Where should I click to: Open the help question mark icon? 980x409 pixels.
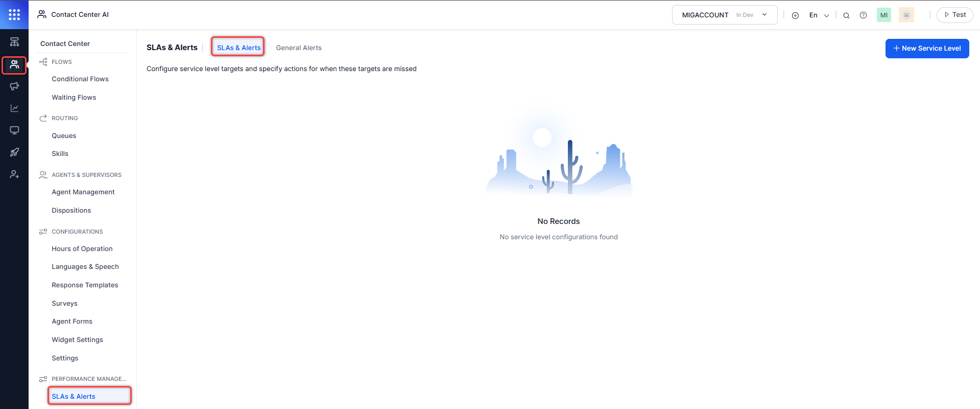(863, 15)
